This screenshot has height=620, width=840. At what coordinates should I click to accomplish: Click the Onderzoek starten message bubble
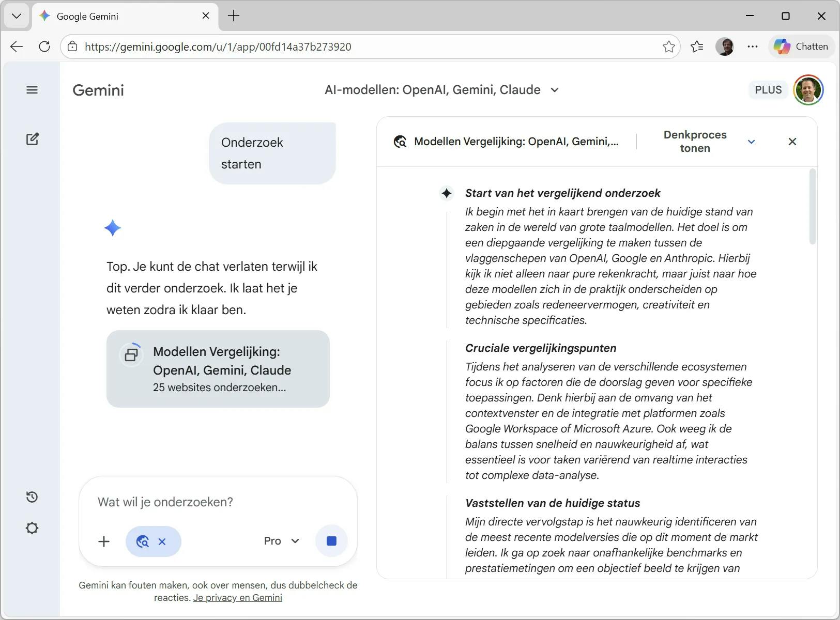click(272, 153)
